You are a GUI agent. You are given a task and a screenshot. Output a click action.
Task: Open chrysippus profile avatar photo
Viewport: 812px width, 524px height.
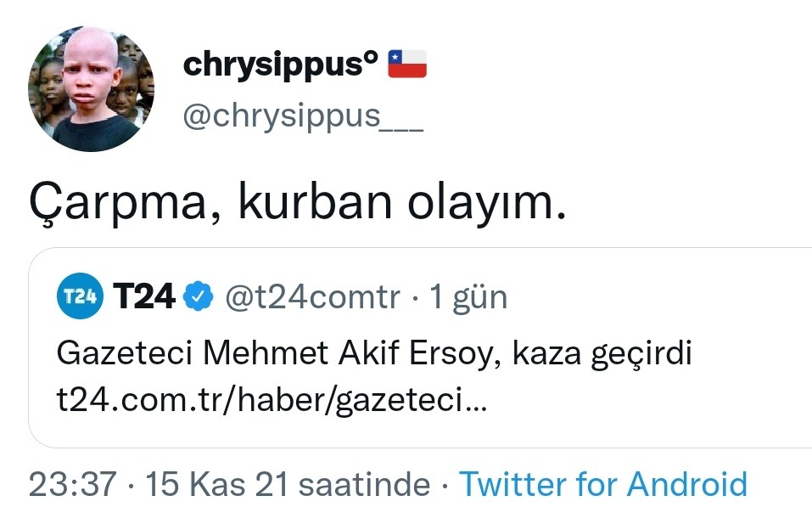pos(91,88)
